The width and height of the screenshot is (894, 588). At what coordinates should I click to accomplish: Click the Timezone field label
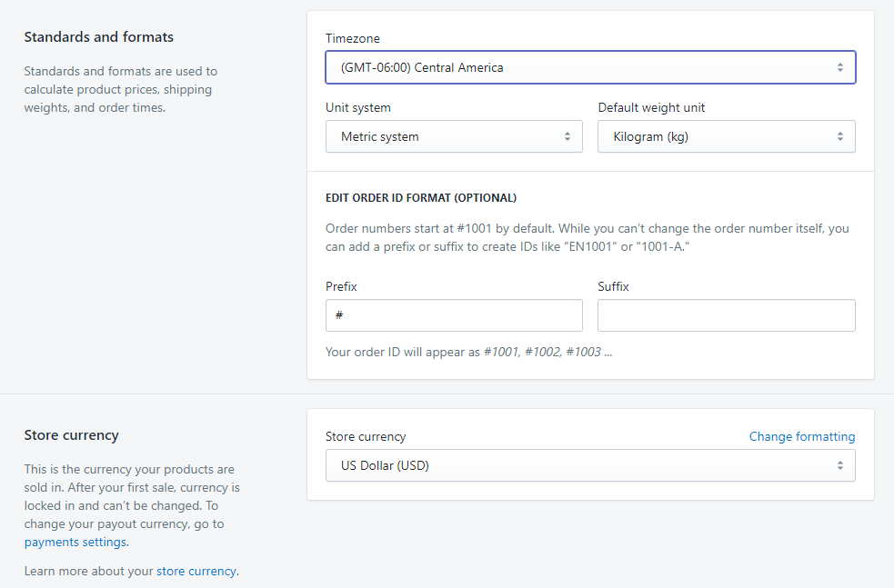(353, 39)
